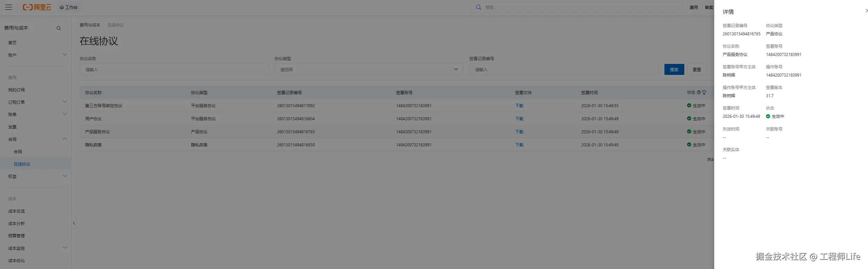Image resolution: width=868 pixels, height=269 pixels.
Task: Select the 第三方账号绑定协议 row name
Action: point(104,106)
